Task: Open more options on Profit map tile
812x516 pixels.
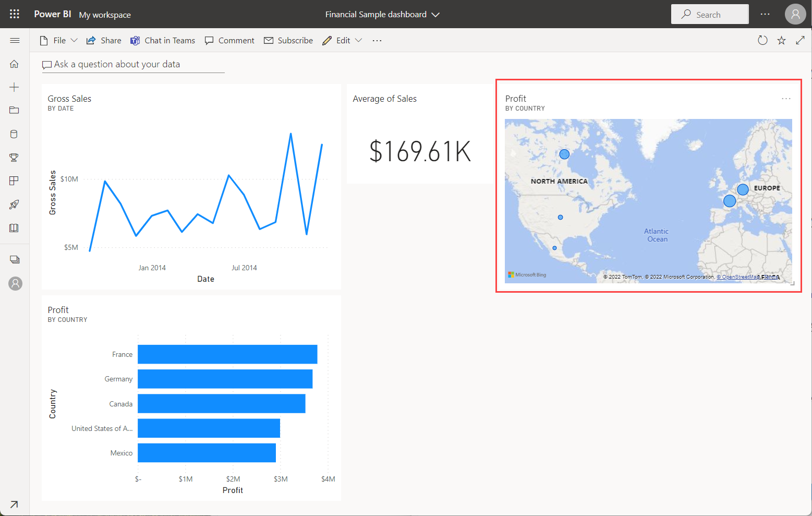Action: (x=786, y=99)
